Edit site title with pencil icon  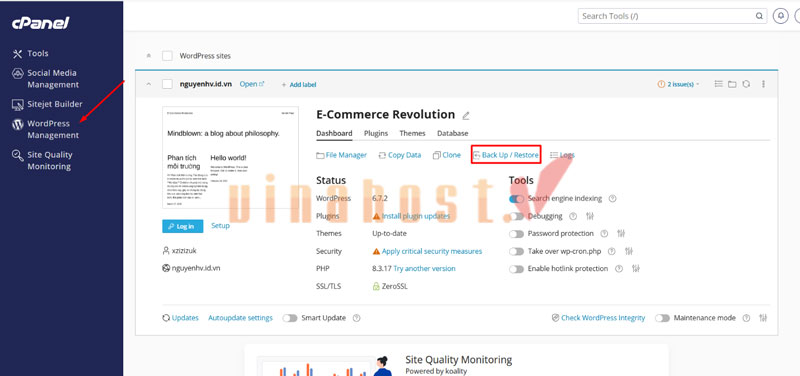tap(465, 115)
